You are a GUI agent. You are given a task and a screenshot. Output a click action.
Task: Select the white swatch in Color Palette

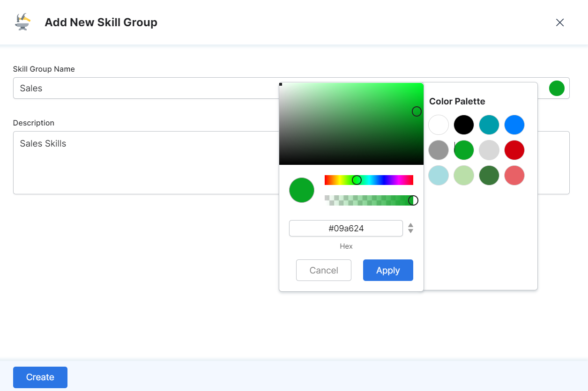pyautogui.click(x=439, y=125)
